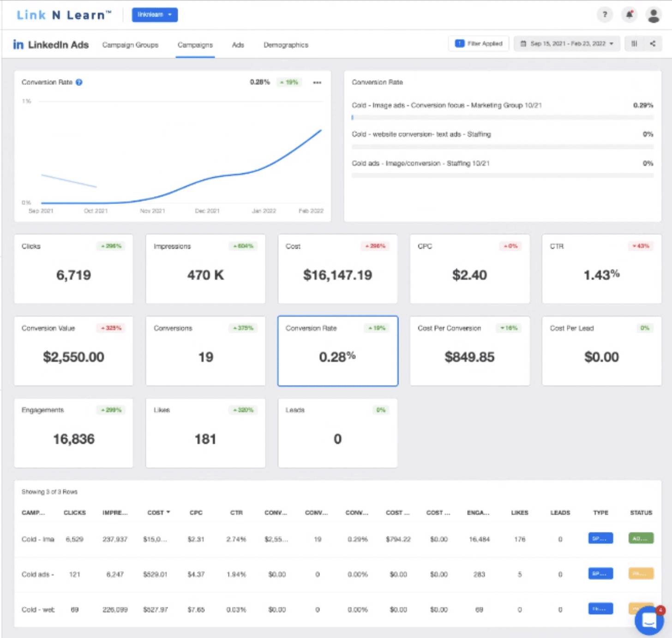Open the linknlearn account dropdown

point(155,14)
